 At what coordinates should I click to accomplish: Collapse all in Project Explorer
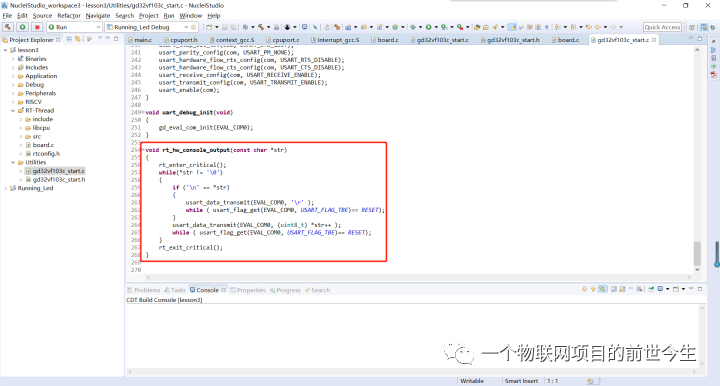coord(69,39)
